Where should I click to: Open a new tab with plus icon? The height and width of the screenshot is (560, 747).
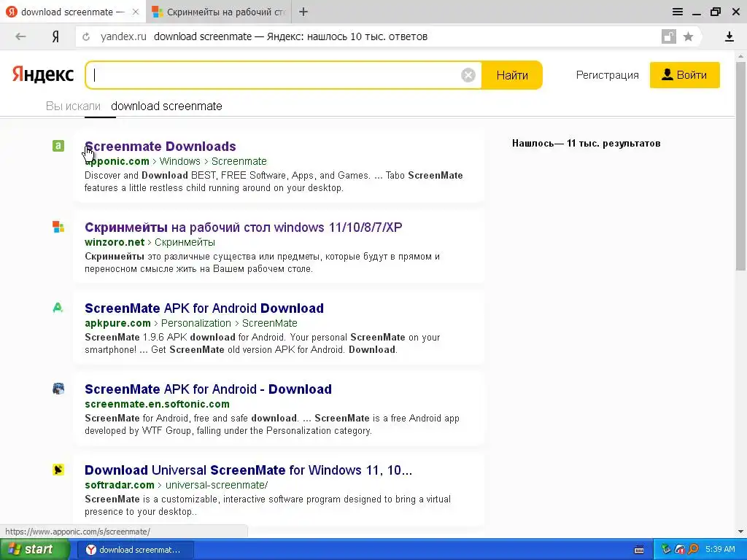303,12
